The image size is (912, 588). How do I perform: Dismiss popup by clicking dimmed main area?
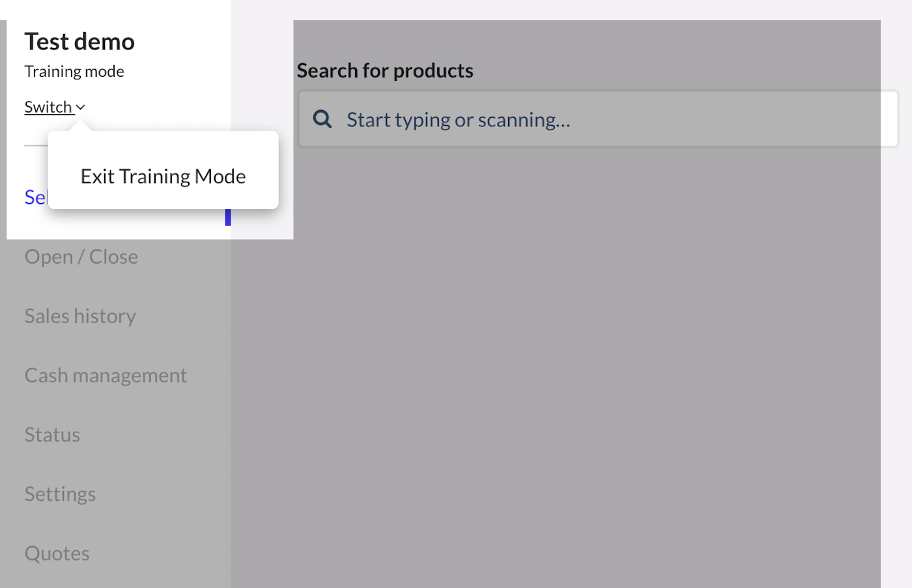click(554, 358)
